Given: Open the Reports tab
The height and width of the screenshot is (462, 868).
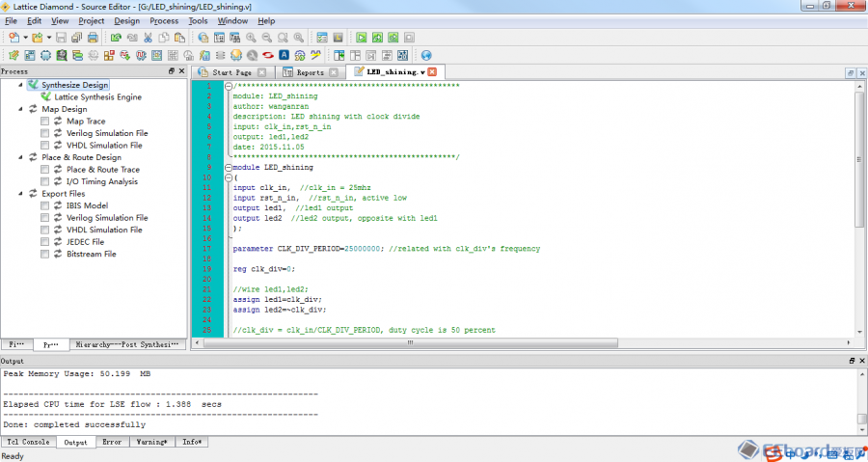Looking at the screenshot, I should [310, 72].
